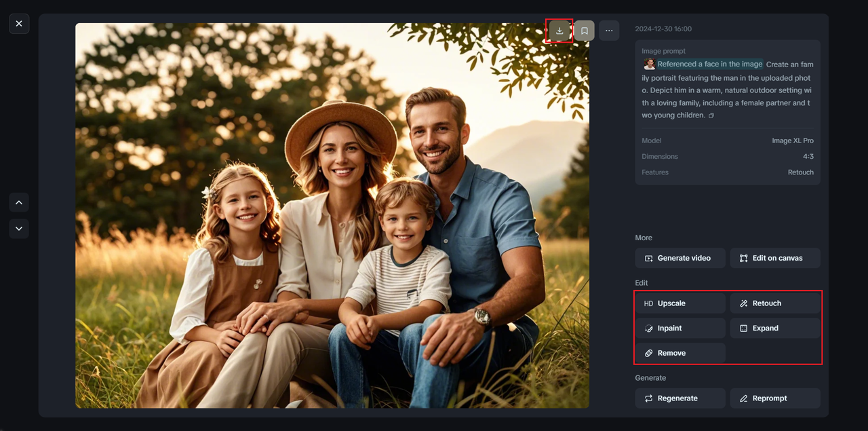
Task: Click the Generate video button
Action: [x=680, y=258]
